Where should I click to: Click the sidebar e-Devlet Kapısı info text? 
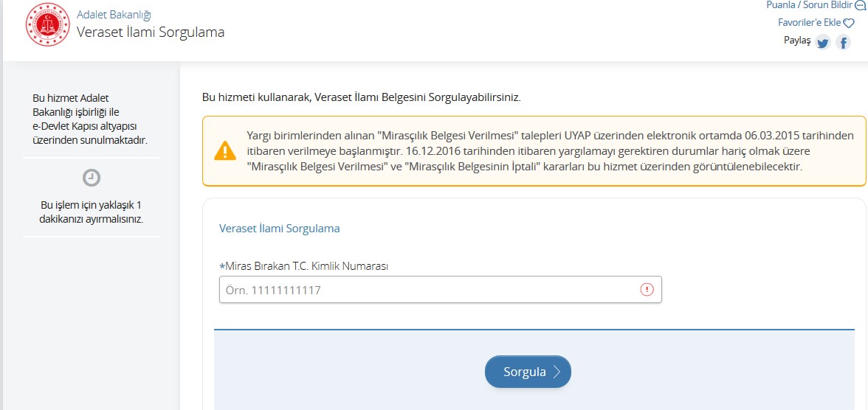[90, 119]
